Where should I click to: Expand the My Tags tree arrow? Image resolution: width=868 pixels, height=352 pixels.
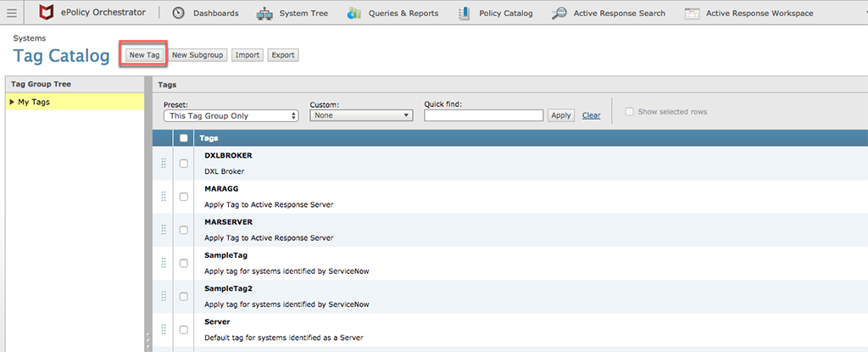(x=12, y=102)
